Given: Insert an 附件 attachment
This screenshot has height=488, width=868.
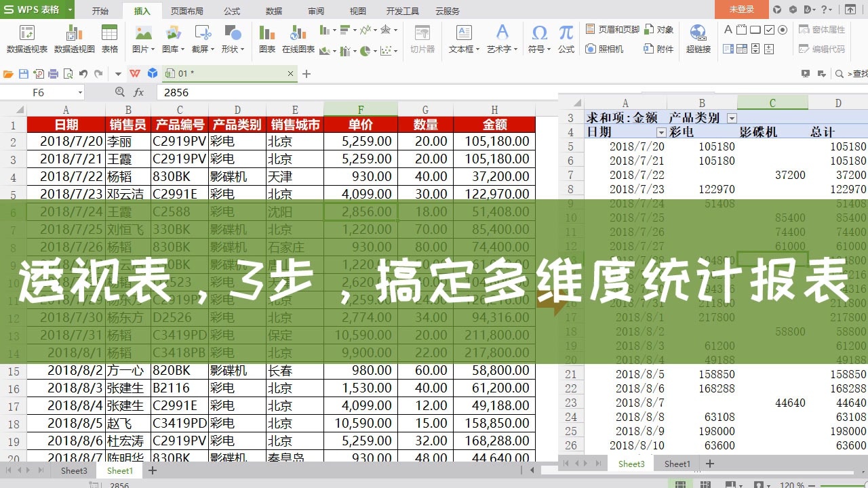Looking at the screenshot, I should [659, 49].
